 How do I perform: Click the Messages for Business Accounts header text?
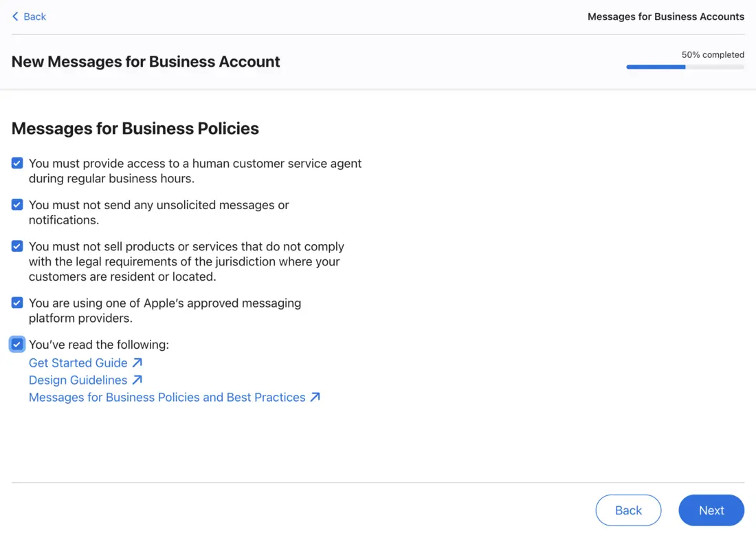[665, 17]
